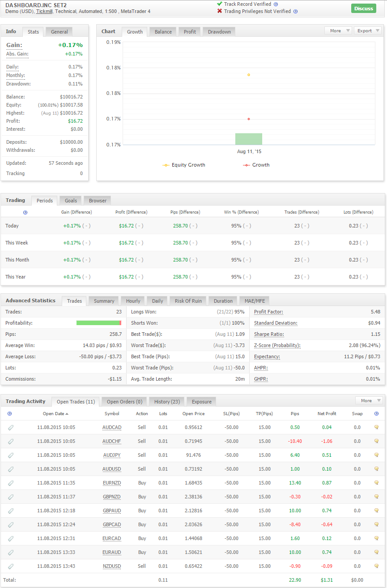The width and height of the screenshot is (387, 588).
Task: Open the chart Export dropdown
Action: tap(367, 30)
